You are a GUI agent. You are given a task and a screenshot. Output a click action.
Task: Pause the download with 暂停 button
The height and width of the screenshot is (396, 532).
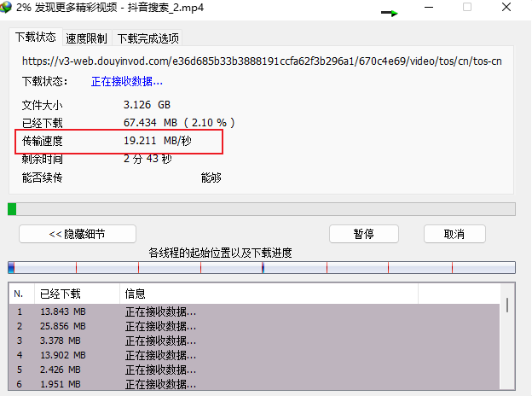coord(364,234)
